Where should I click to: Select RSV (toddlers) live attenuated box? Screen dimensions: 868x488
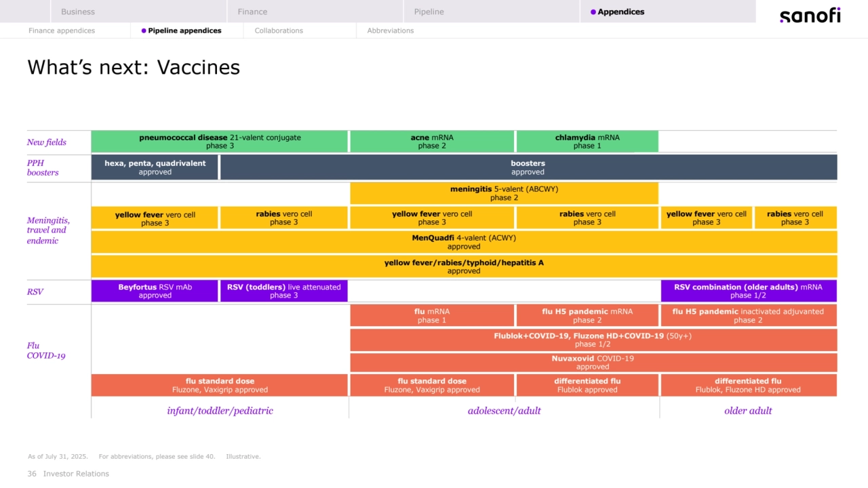coord(284,291)
